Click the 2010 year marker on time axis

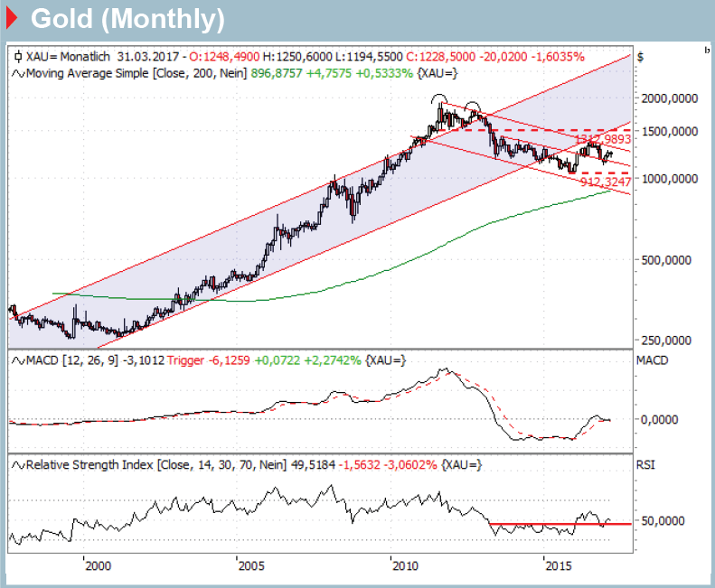click(x=405, y=566)
